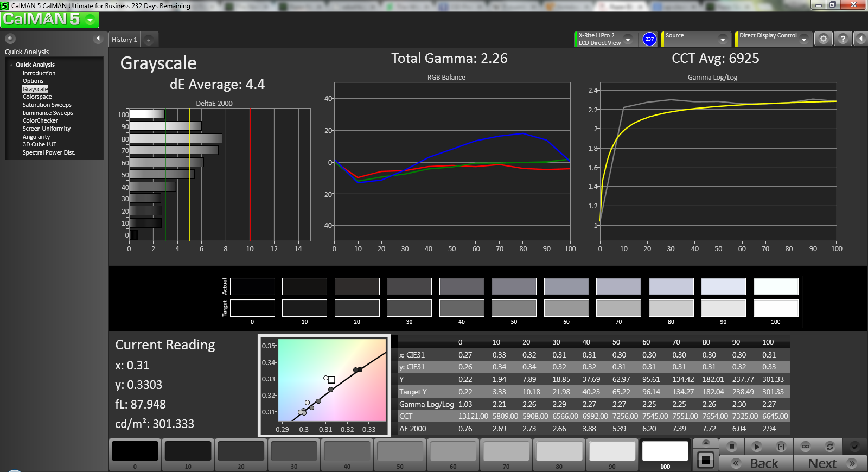Toggle the infinity continuous-read icon
The width and height of the screenshot is (868, 472).
click(806, 447)
